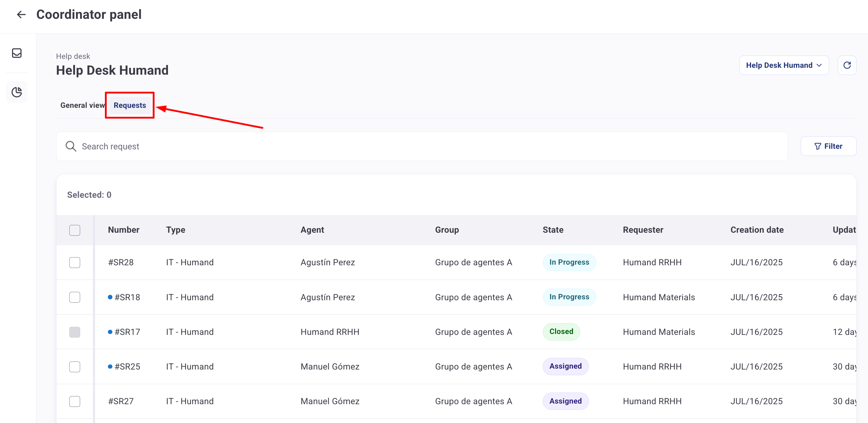Switch to the General view tab
Screen dimensions: 868x423
point(82,105)
